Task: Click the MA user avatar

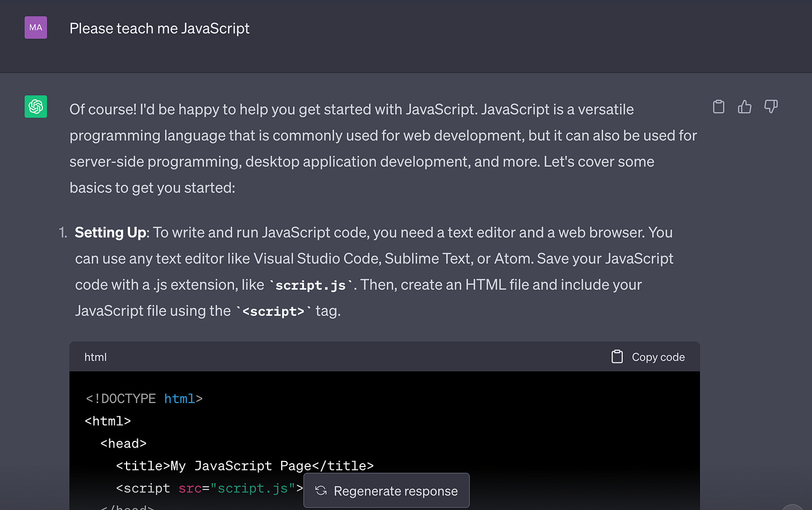Action: tap(36, 27)
